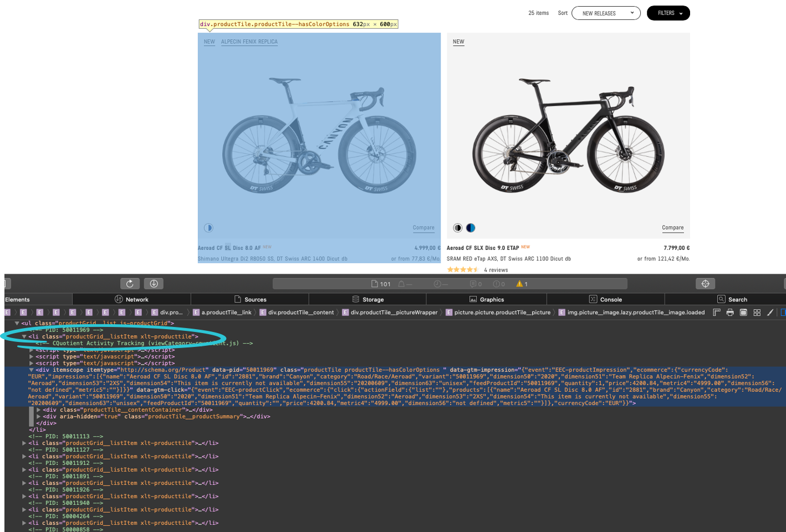Open the Storage tab

(x=368, y=299)
